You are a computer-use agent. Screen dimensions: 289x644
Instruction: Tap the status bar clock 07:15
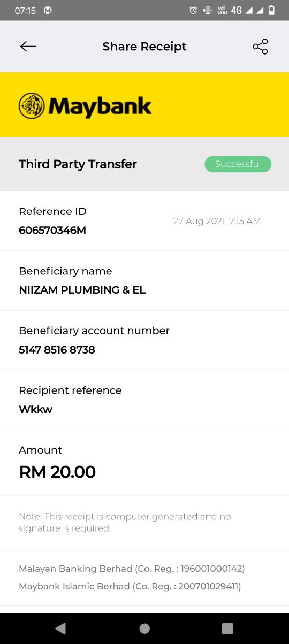(25, 10)
